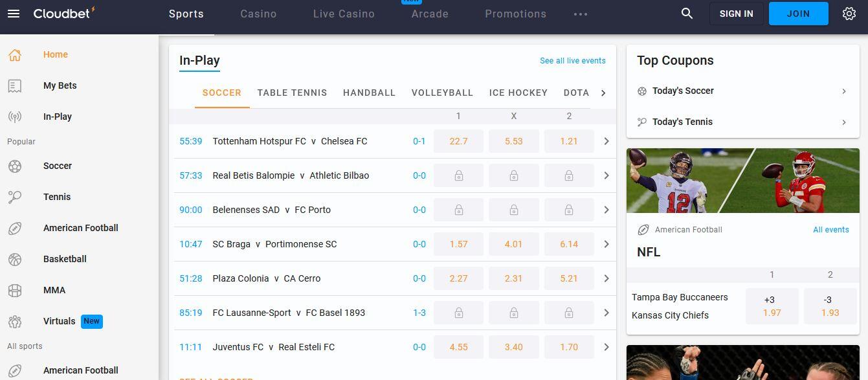Screen dimensions: 868x380
Task: Click the Cloudbet logo
Action: [64, 13]
